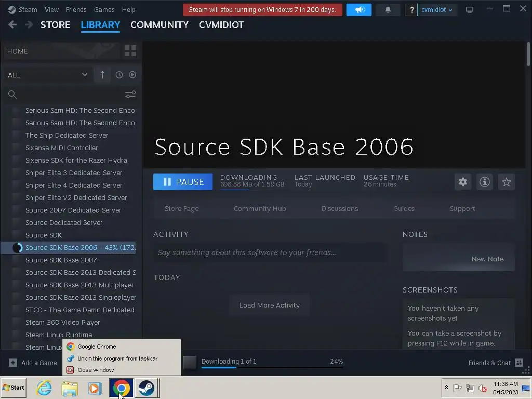Open the Discussions link
The image size is (532, 399).
(340, 209)
